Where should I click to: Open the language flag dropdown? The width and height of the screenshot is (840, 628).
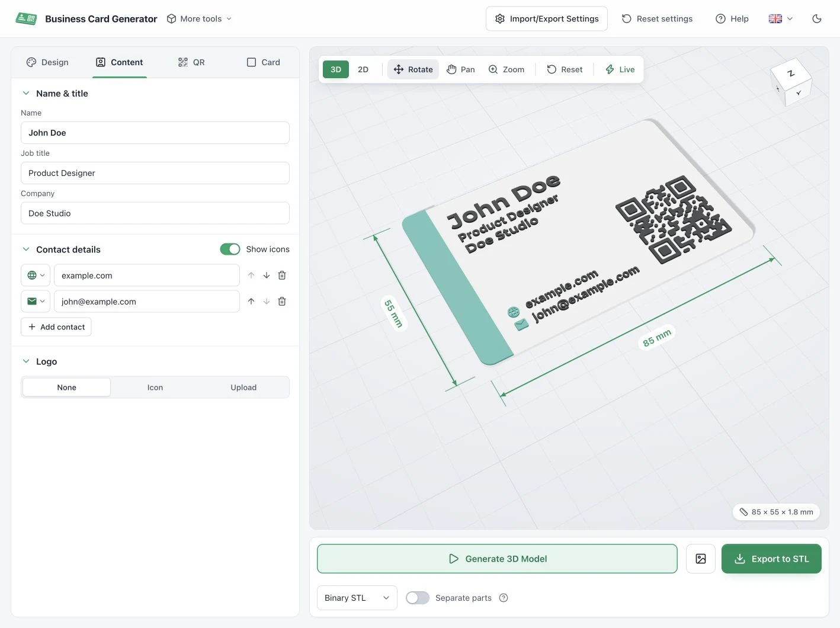[x=781, y=19]
